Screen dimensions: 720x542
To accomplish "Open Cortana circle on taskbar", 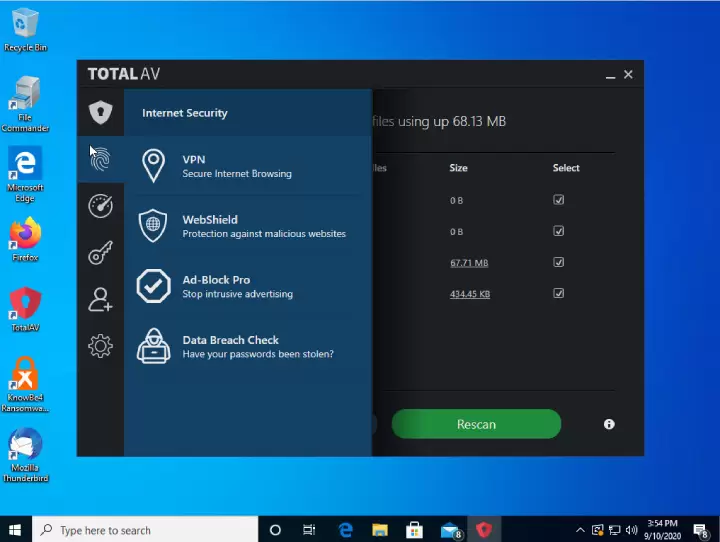I will pos(275,531).
